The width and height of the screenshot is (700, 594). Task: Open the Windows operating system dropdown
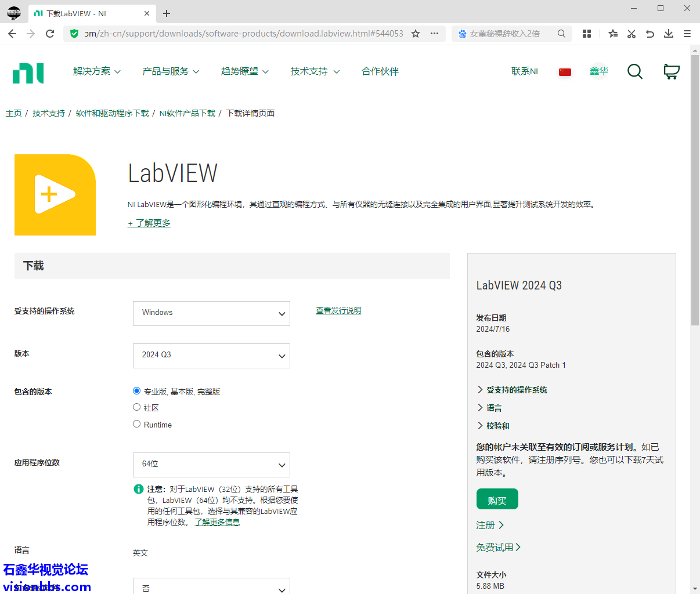(x=211, y=313)
